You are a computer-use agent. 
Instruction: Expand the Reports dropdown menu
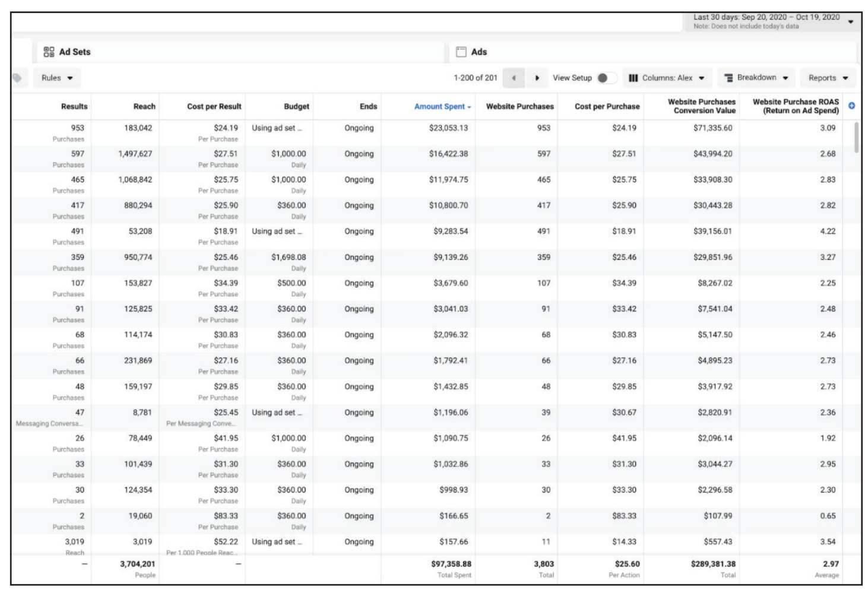click(828, 78)
